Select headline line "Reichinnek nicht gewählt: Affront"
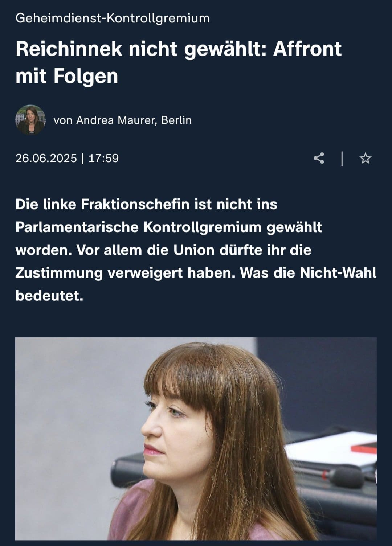Screen dimensions: 392x546 point(179,49)
